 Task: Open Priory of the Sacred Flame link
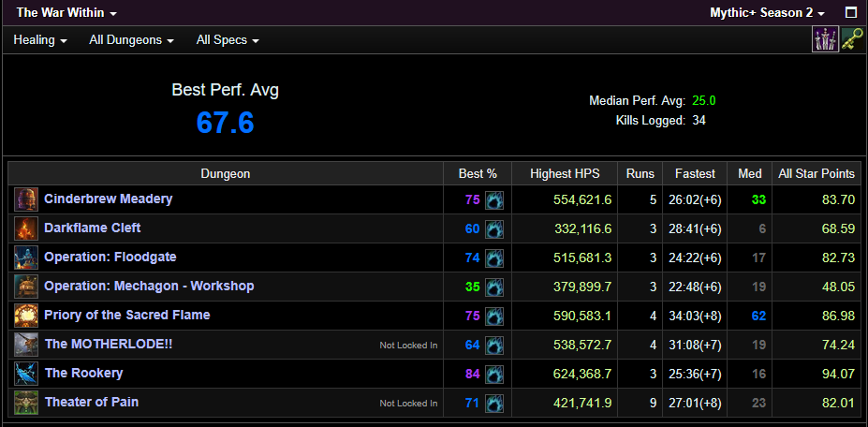[126, 316]
